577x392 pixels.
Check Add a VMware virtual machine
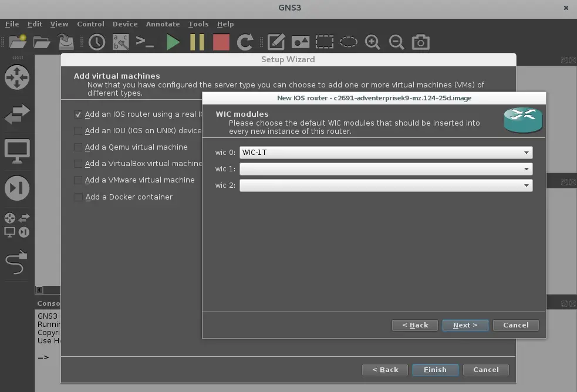(x=78, y=180)
